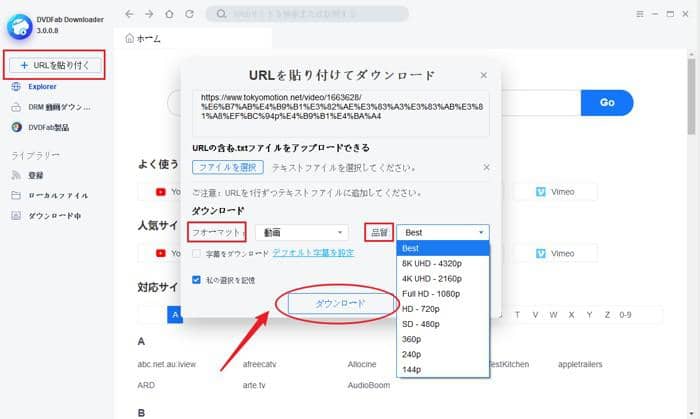Click the URL text box in dialog

tap(340, 113)
